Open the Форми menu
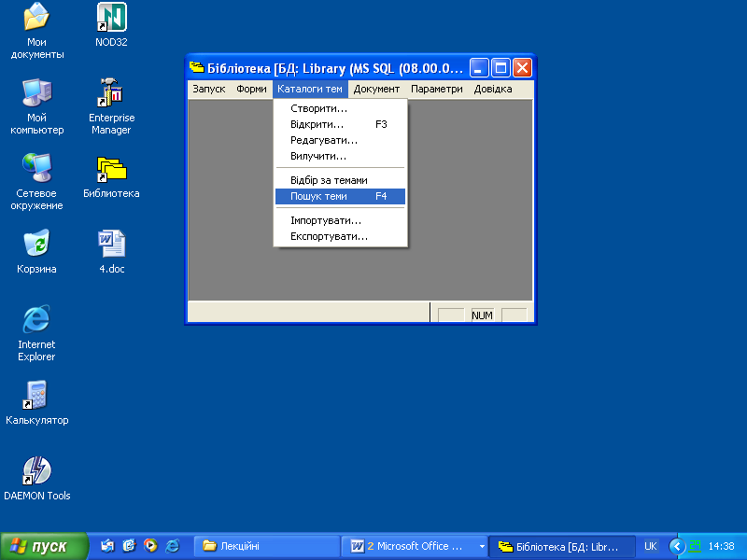The height and width of the screenshot is (560, 747). click(251, 89)
